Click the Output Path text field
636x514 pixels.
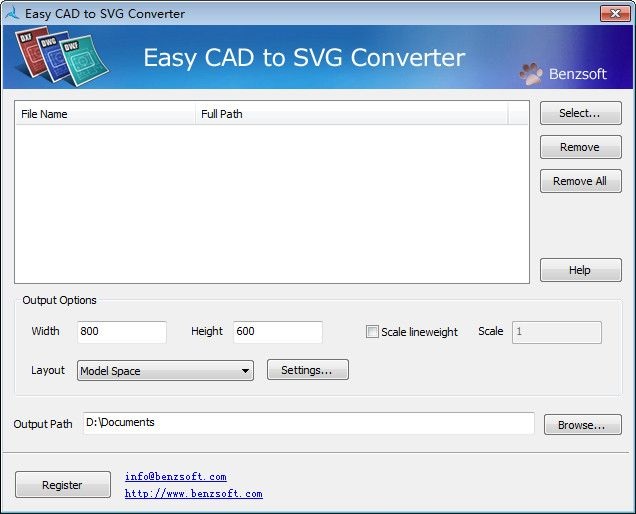(309, 423)
